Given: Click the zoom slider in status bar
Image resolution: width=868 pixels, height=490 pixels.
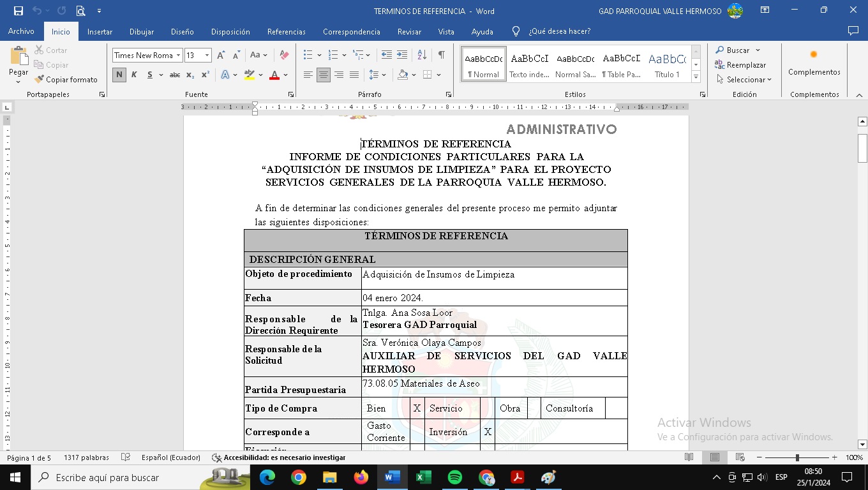Looking at the screenshot, I should click(x=797, y=457).
